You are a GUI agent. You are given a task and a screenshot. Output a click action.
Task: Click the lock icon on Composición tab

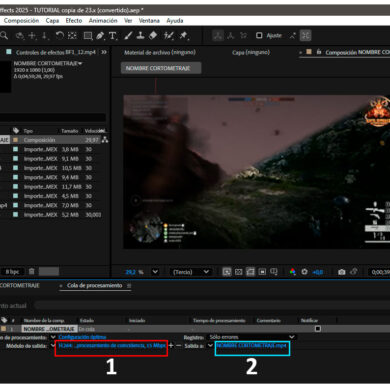[319, 52]
